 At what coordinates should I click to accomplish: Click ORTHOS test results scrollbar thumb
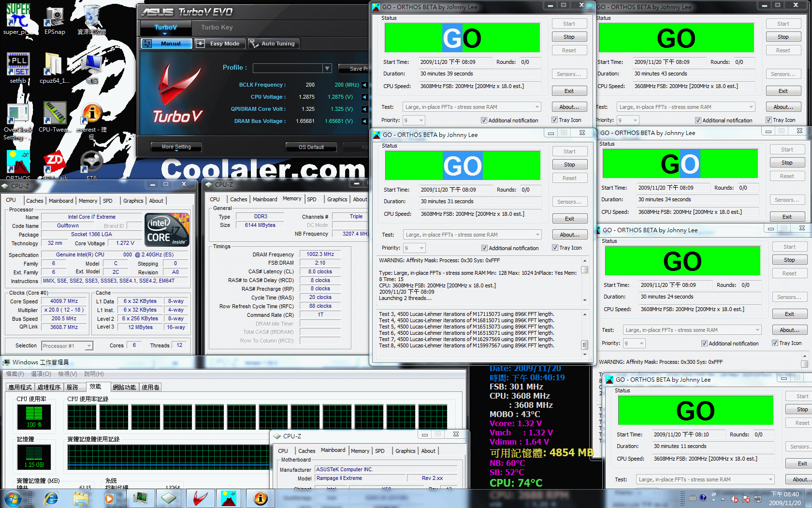click(x=584, y=345)
